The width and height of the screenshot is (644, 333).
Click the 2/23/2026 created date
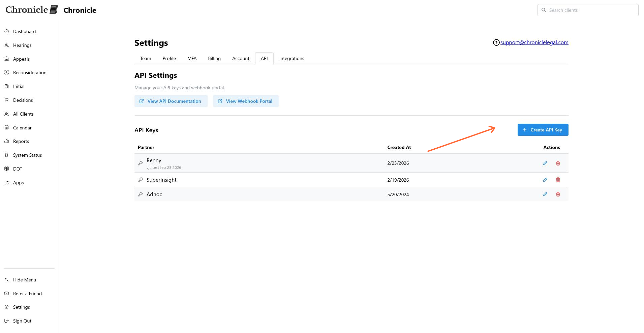pyautogui.click(x=398, y=163)
